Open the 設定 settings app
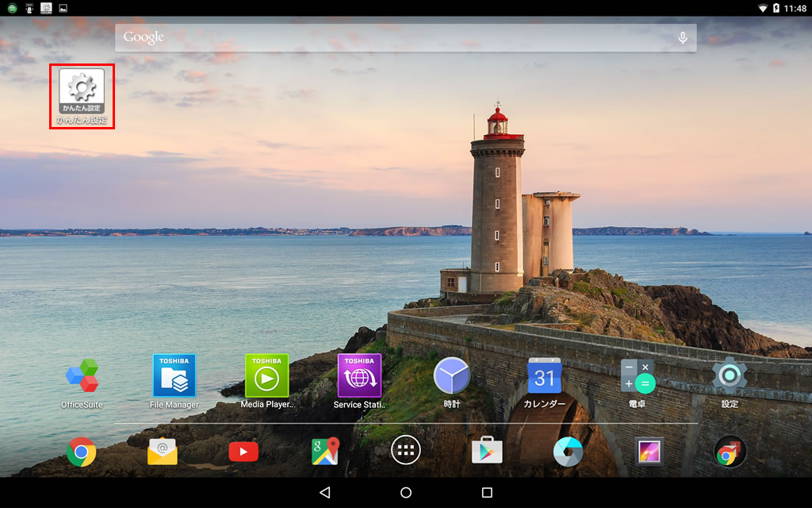The image size is (812, 508). click(730, 376)
